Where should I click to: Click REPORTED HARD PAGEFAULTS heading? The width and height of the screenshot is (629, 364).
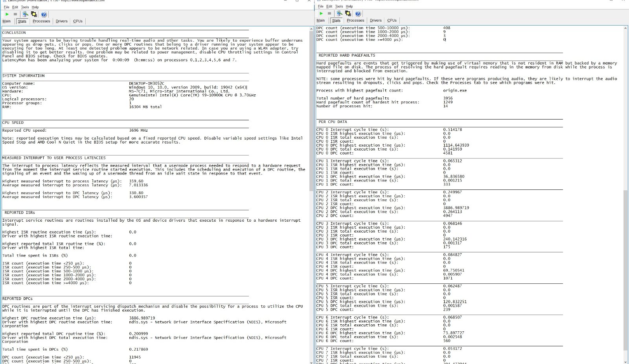pos(347,55)
